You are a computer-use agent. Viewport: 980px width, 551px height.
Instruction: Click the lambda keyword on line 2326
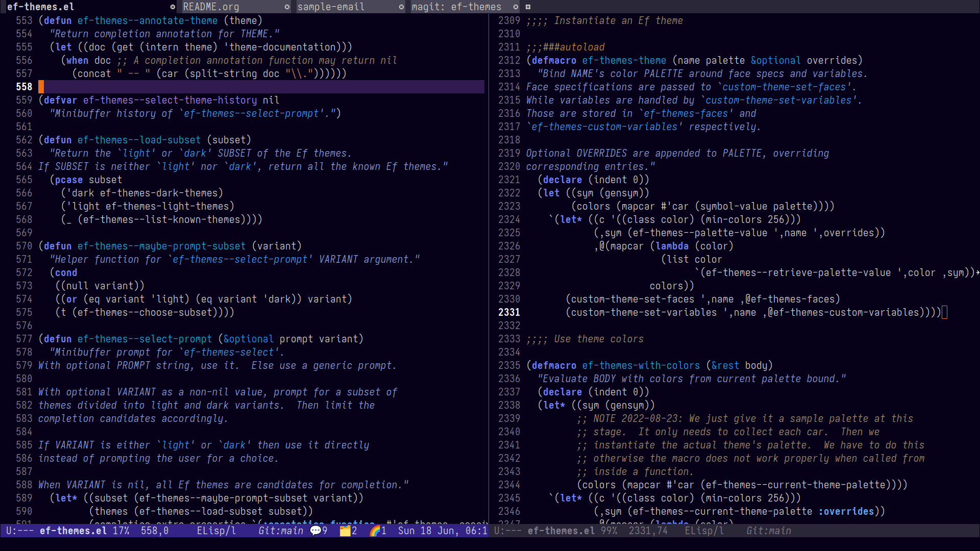click(672, 246)
